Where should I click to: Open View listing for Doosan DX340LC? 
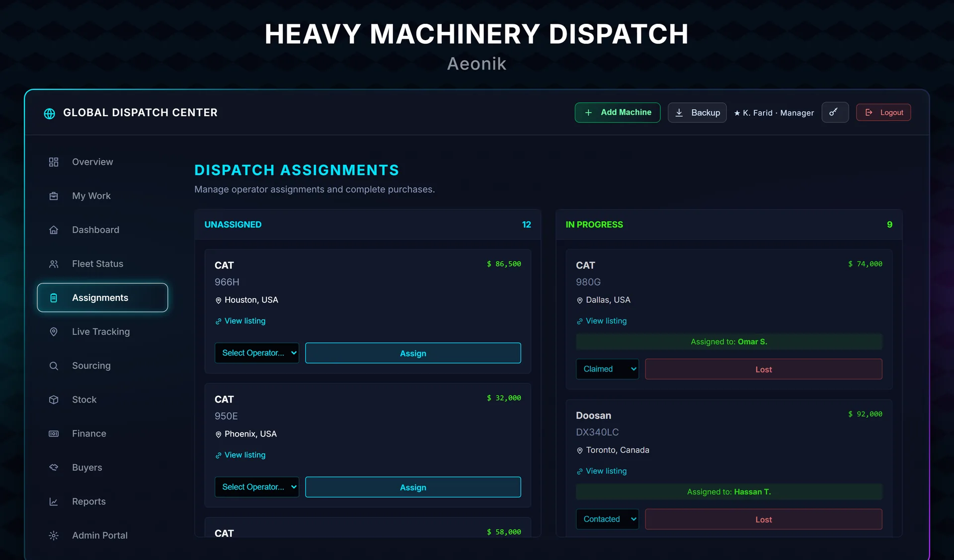click(x=602, y=471)
